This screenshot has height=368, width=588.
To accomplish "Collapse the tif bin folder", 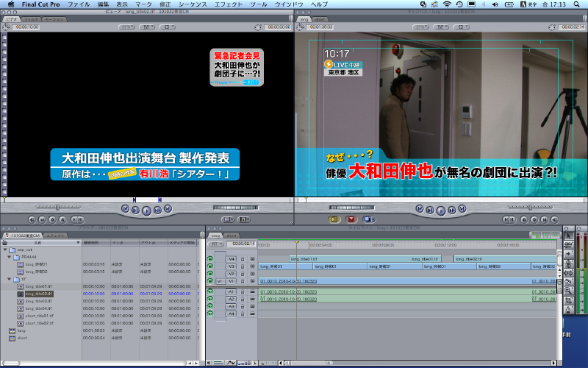I will pos(10,279).
